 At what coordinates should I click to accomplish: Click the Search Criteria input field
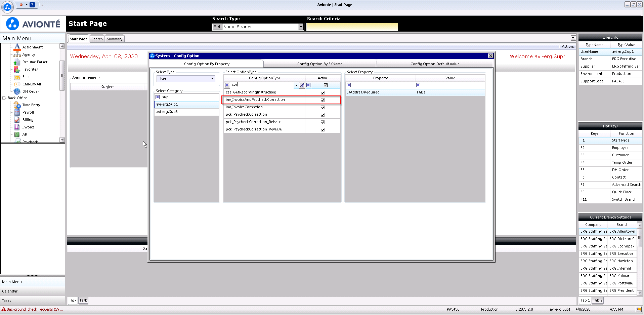[352, 27]
